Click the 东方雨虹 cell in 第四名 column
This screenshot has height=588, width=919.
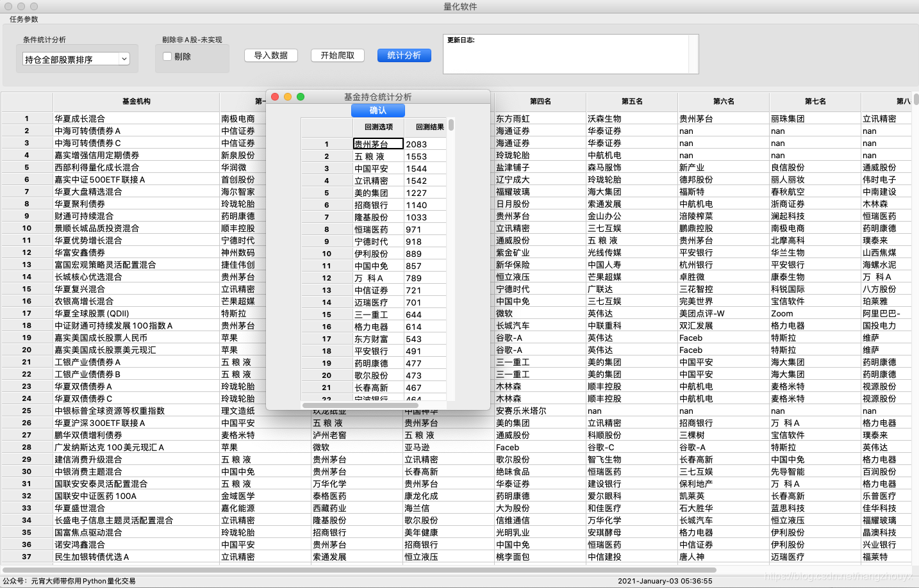(x=540, y=118)
